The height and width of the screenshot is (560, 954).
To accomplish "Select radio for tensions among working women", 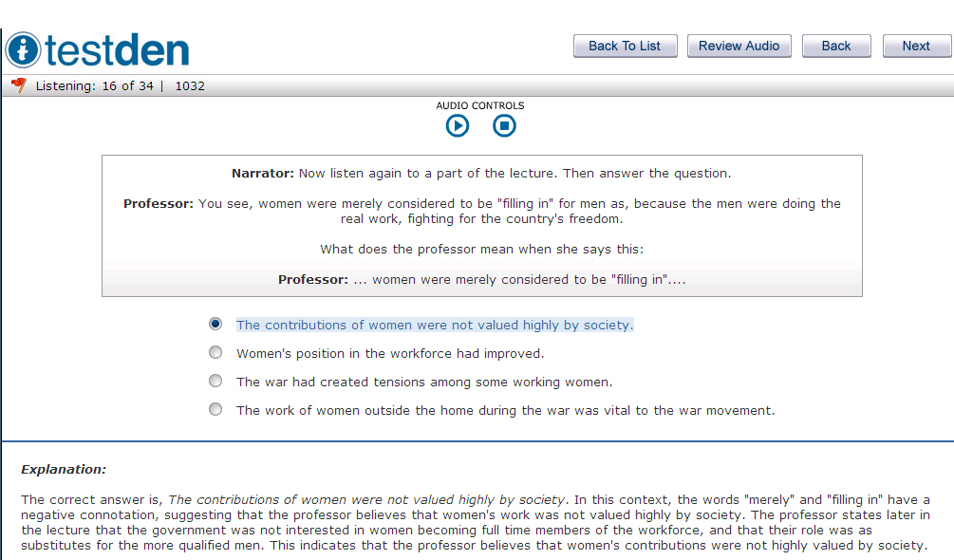I will pyautogui.click(x=215, y=381).
